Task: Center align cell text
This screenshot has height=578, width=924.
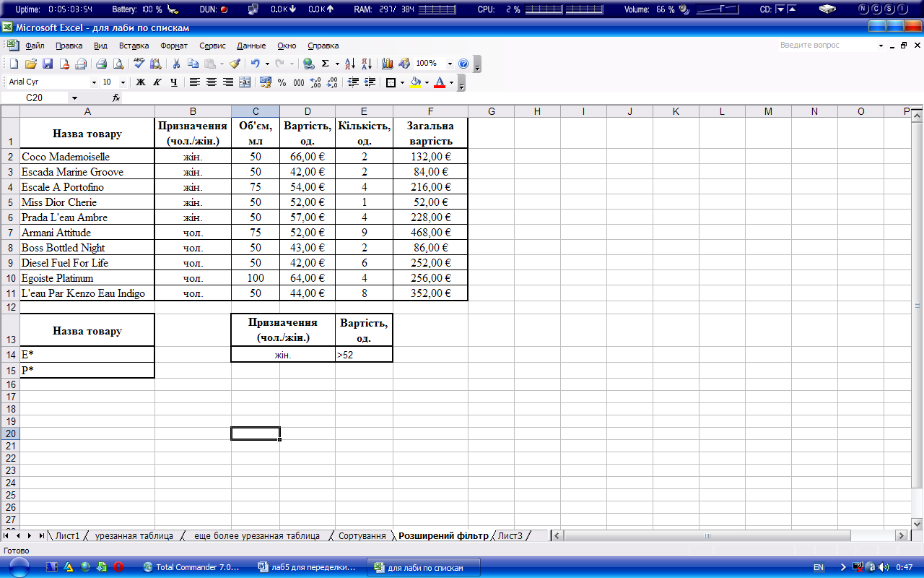Action: [212, 82]
